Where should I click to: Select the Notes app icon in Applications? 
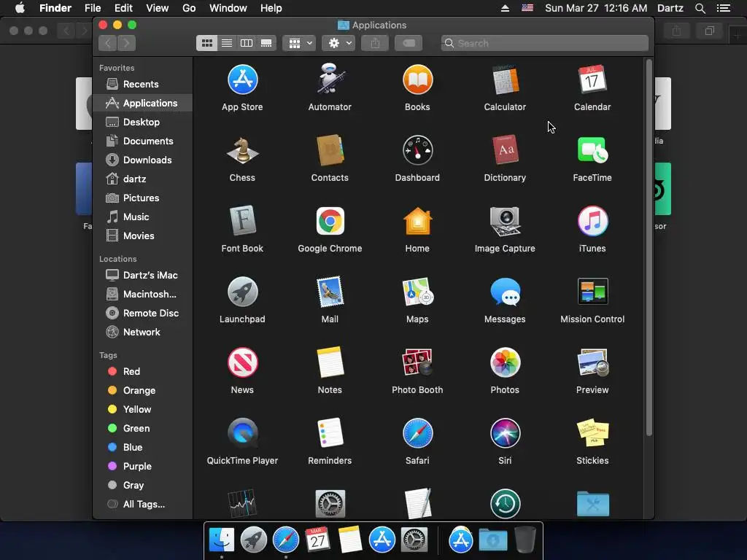(330, 362)
